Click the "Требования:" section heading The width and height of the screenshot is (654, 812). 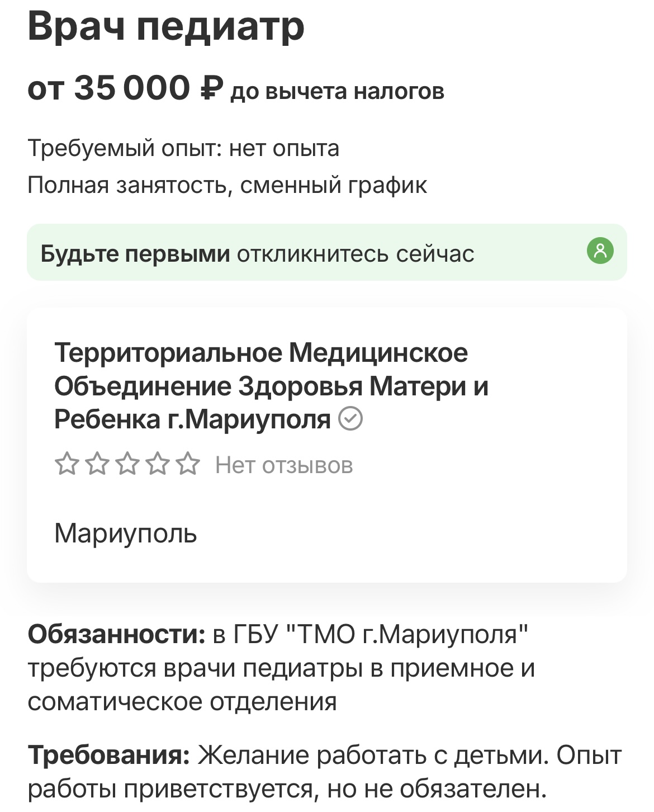(108, 756)
